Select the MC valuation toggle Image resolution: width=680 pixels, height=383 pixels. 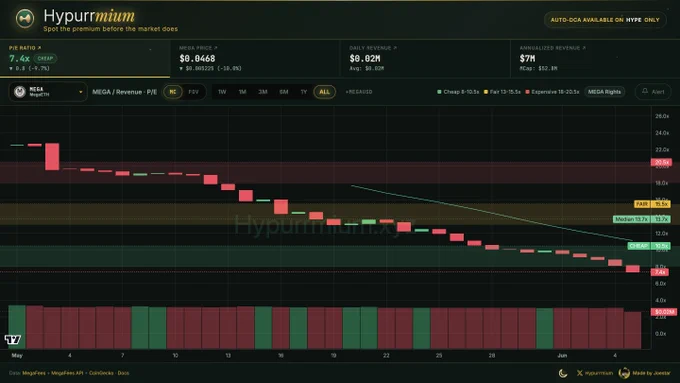(x=173, y=92)
